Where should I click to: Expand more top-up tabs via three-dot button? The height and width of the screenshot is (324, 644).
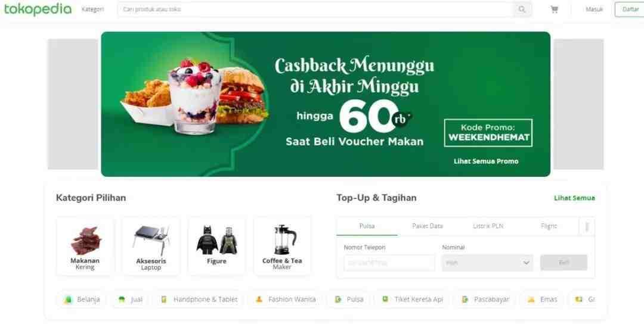tap(587, 226)
